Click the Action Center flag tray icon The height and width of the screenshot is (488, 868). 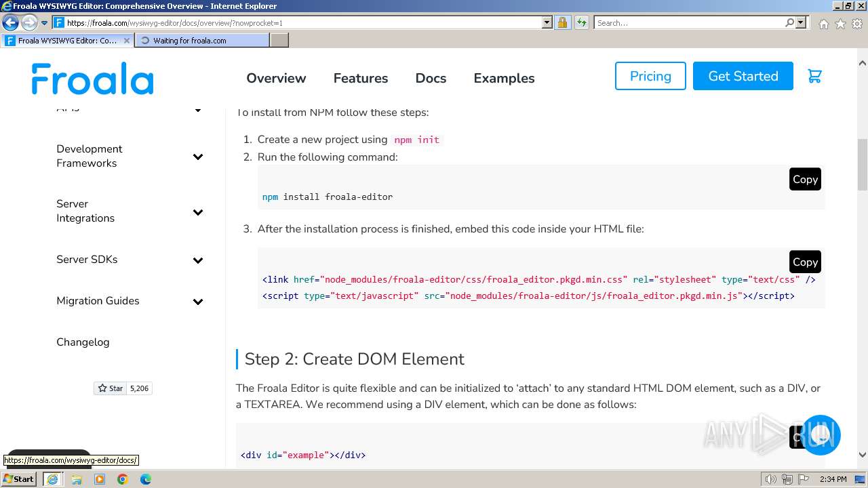[x=804, y=479]
